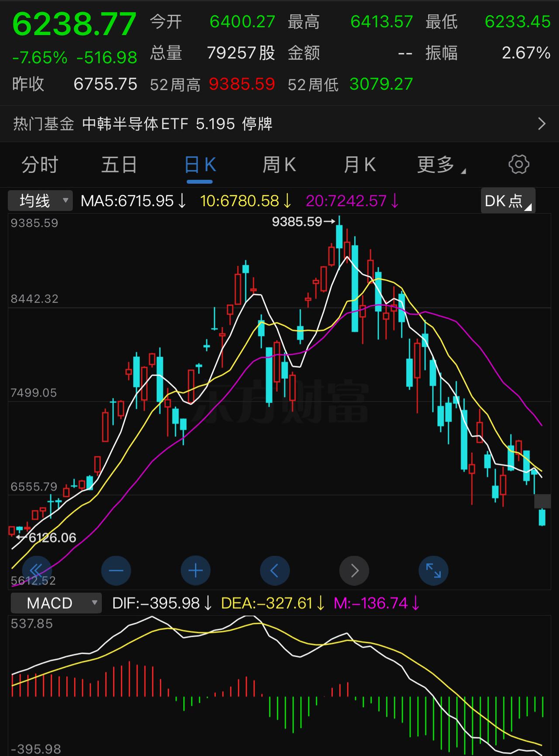Screen dimensions: 559x756
Task: Switch to 周K tab
Action: [279, 165]
